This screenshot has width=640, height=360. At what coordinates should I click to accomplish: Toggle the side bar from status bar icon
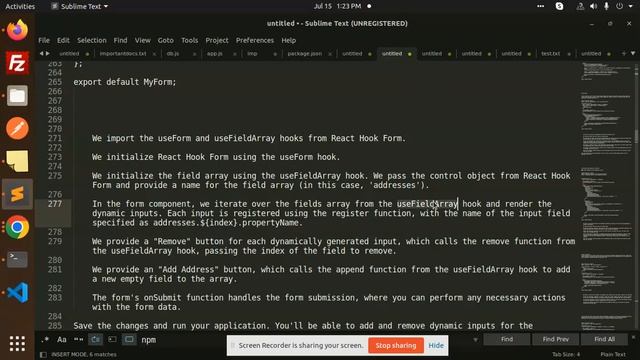43,355
